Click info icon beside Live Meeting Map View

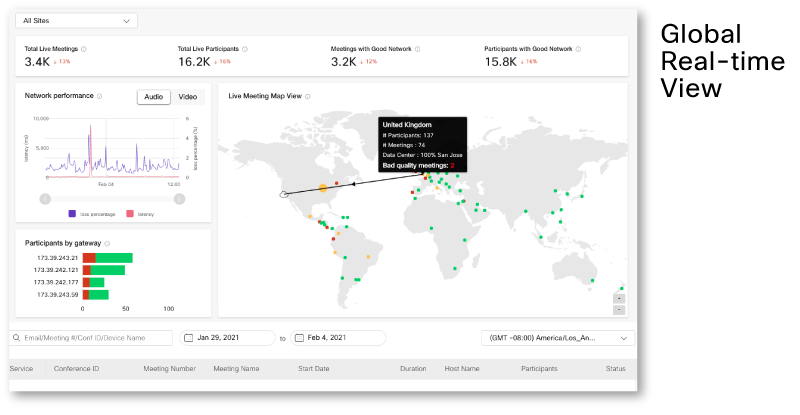[x=308, y=96]
